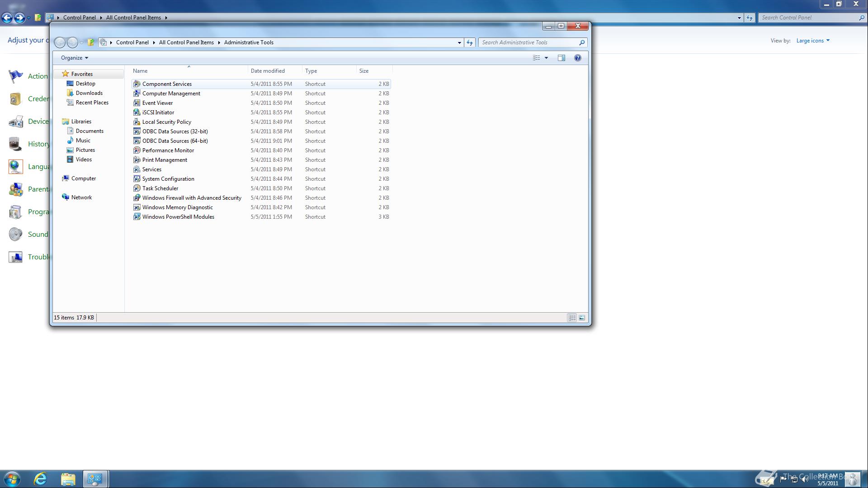Click the volume icon in system tray
The height and width of the screenshot is (488, 868).
tap(805, 479)
